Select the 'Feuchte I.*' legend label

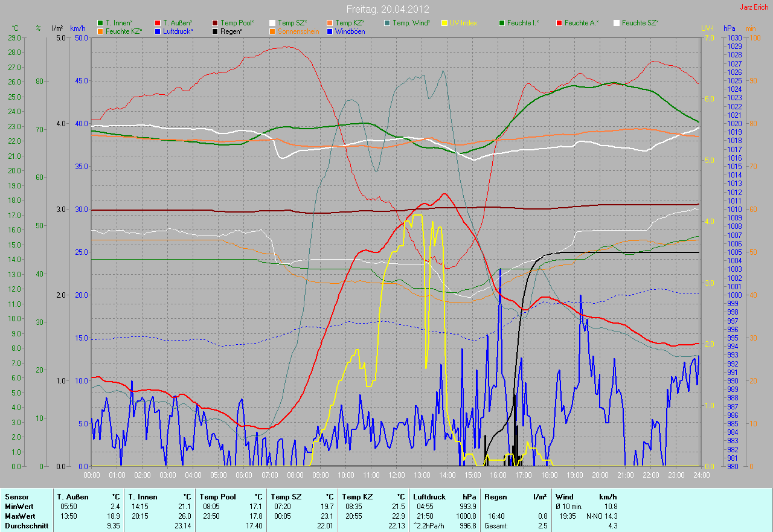(x=523, y=23)
